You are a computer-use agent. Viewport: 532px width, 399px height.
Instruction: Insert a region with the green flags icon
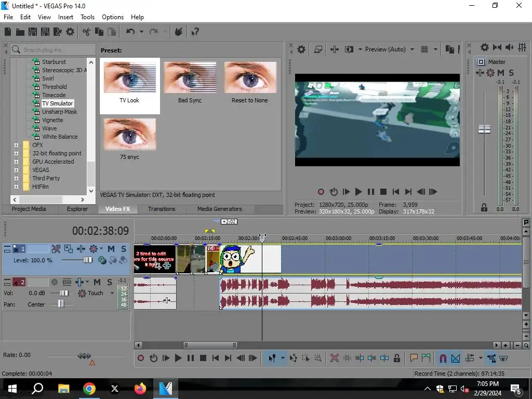click(x=426, y=358)
